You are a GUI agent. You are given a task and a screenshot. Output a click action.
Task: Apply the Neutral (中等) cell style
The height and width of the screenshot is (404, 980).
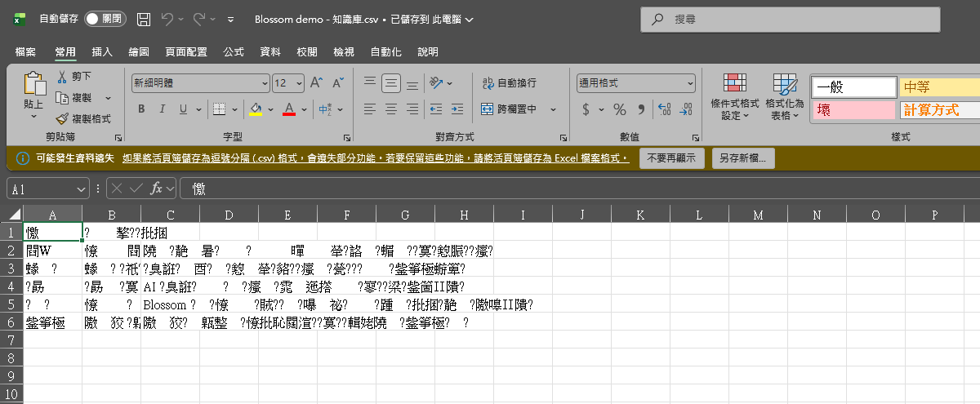pos(940,86)
